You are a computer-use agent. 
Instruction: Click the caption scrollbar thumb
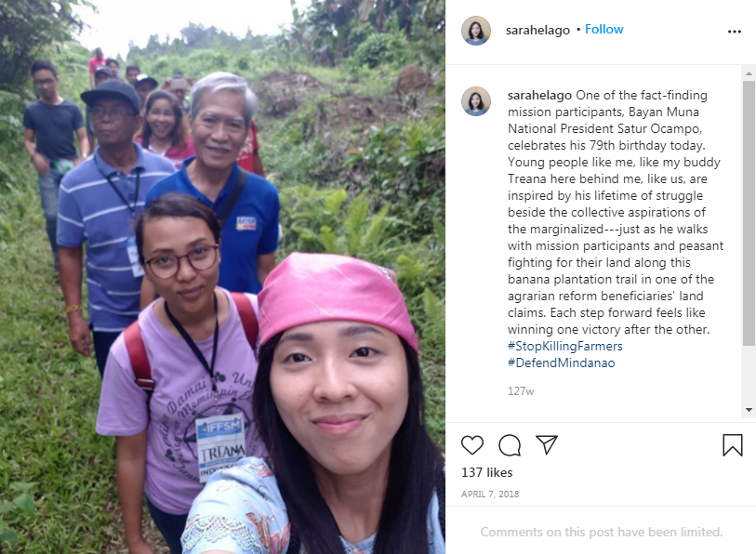[x=749, y=213]
